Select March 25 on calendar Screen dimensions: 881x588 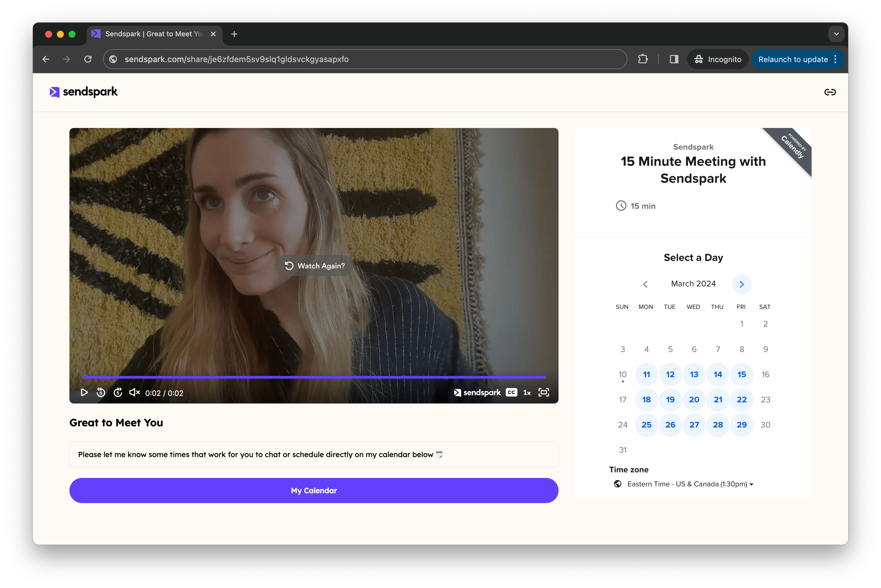click(646, 425)
